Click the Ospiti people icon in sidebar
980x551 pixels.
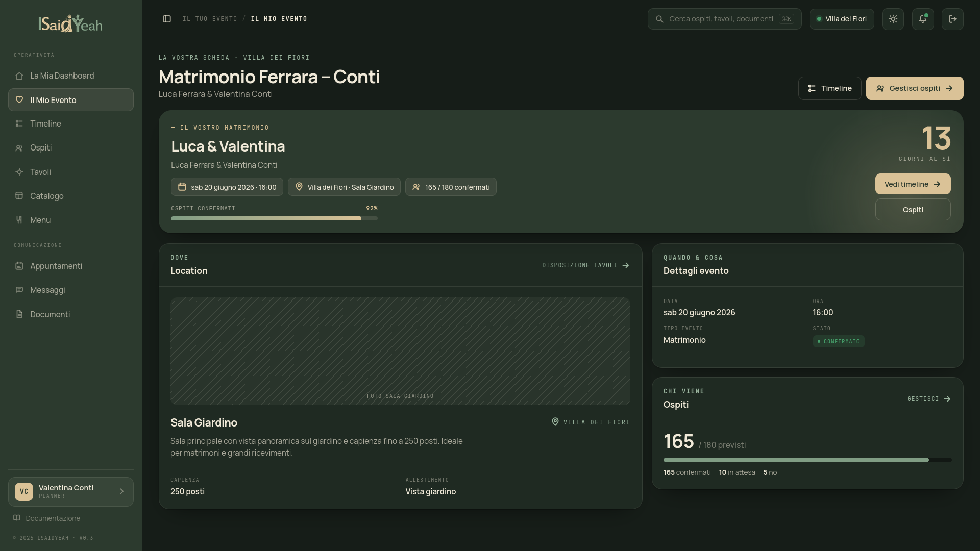[19, 148]
